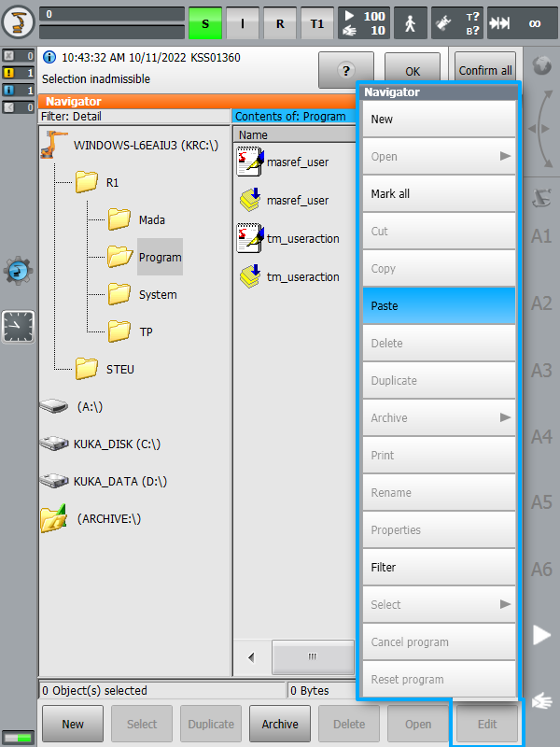The image size is (560, 747).
Task: Click the question mark help button
Action: [x=339, y=71]
